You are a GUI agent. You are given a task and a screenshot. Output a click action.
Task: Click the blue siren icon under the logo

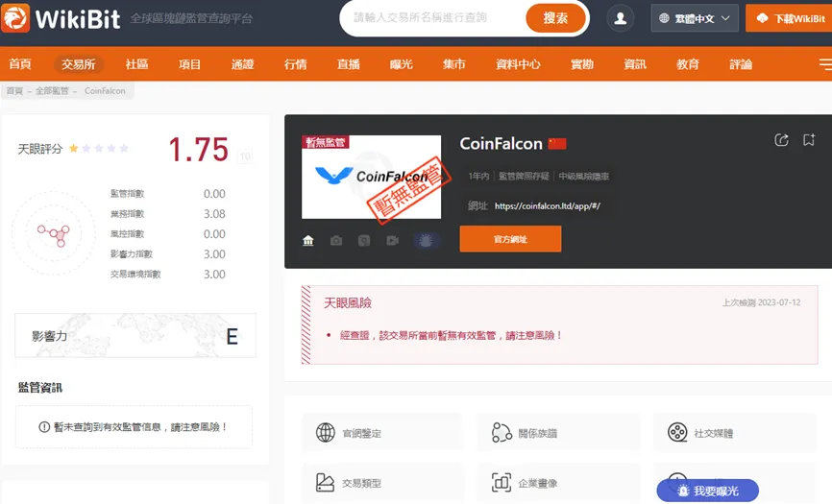point(426,241)
